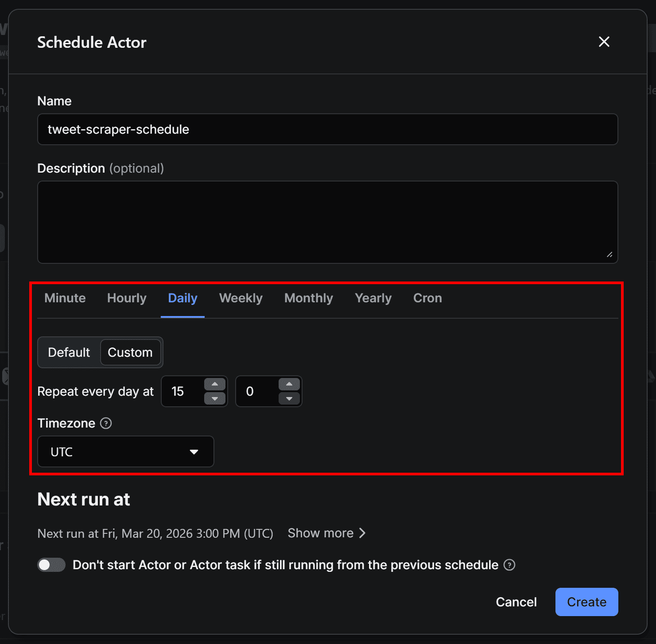Enable the don't-start-if-still-running toggle
Image resolution: width=656 pixels, height=644 pixels.
pos(51,565)
